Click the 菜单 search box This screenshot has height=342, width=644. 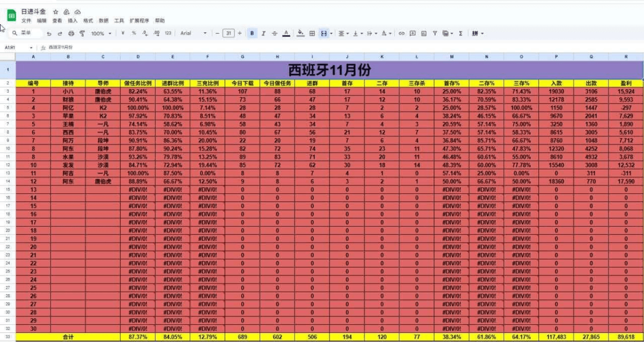(x=26, y=33)
